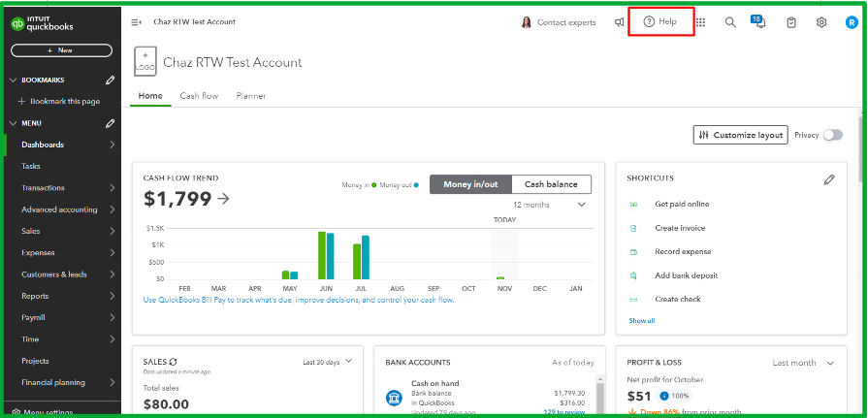Click the Cash on hand bank icon
The image size is (868, 418).
point(394,398)
